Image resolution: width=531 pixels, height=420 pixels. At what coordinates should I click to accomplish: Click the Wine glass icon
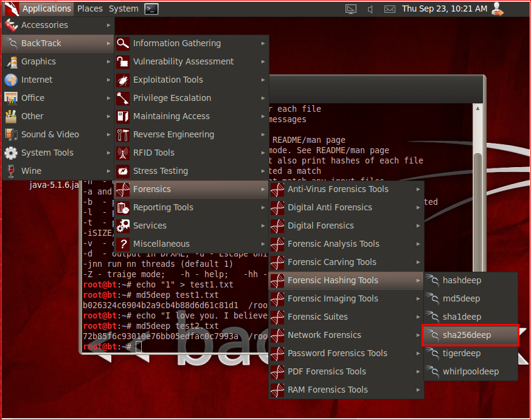11,171
